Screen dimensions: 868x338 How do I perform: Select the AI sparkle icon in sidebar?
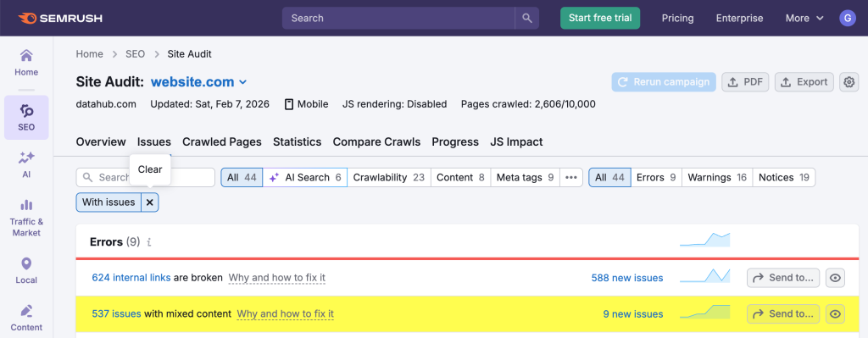[26, 158]
